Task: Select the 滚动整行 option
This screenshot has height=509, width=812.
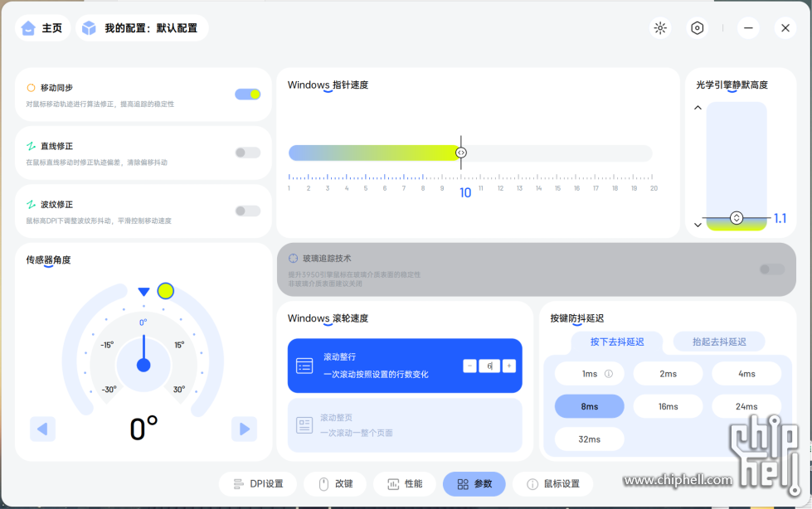Action: [x=405, y=366]
